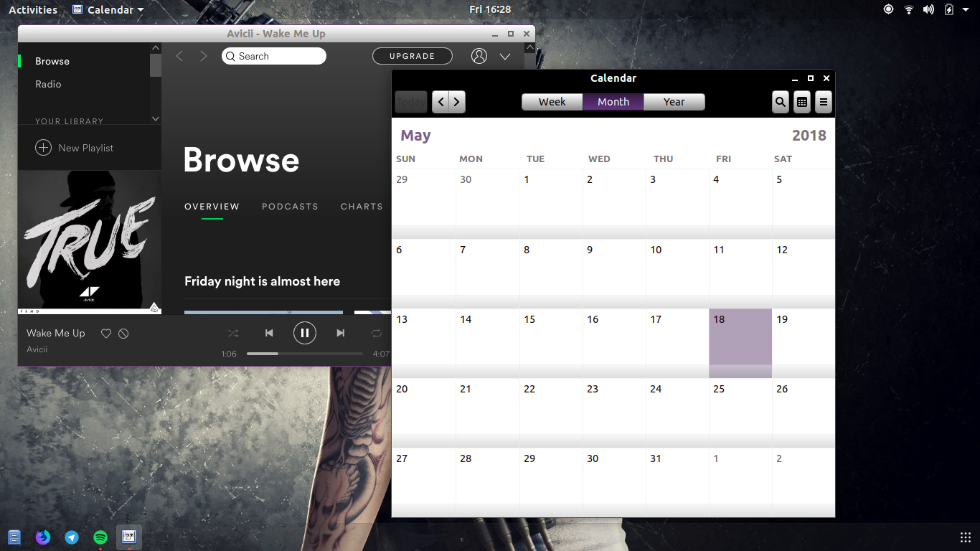Viewport: 980px width, 551px height.
Task: Select May 13 in the calendar
Action: [x=424, y=343]
